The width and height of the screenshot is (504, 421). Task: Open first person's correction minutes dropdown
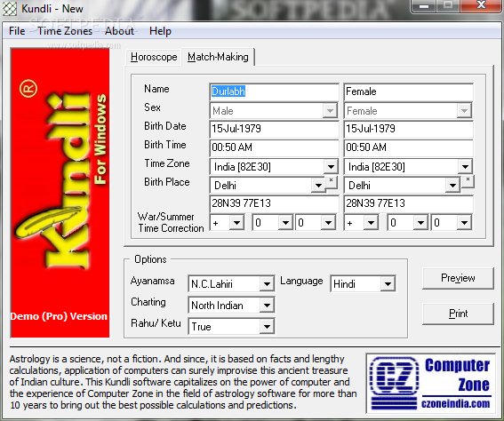coord(328,223)
